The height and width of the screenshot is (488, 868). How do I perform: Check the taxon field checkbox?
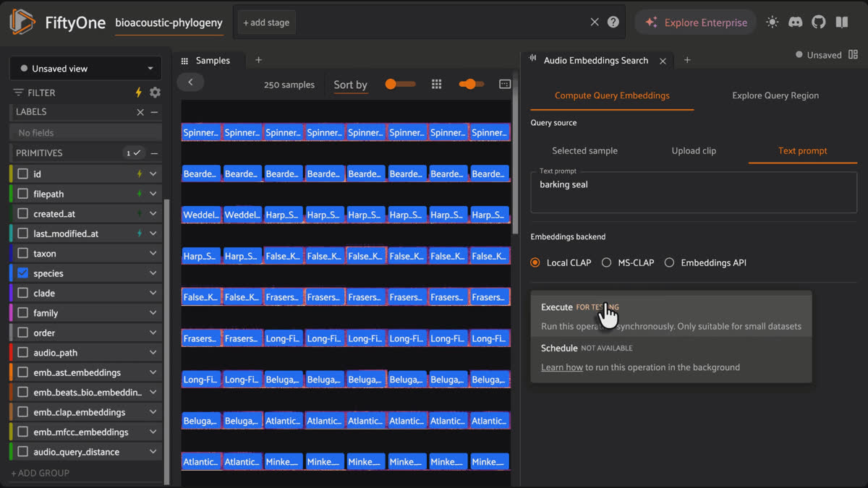point(22,254)
